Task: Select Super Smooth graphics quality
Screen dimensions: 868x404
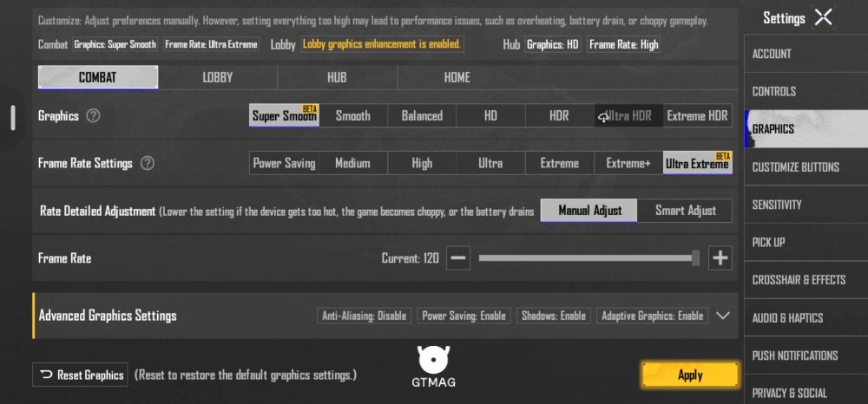Action: click(284, 115)
